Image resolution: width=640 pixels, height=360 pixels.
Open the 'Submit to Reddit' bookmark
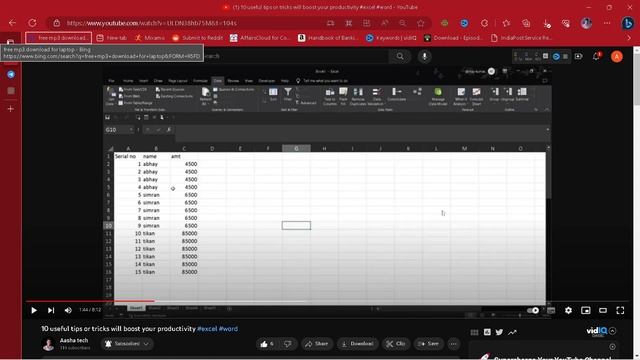point(198,38)
